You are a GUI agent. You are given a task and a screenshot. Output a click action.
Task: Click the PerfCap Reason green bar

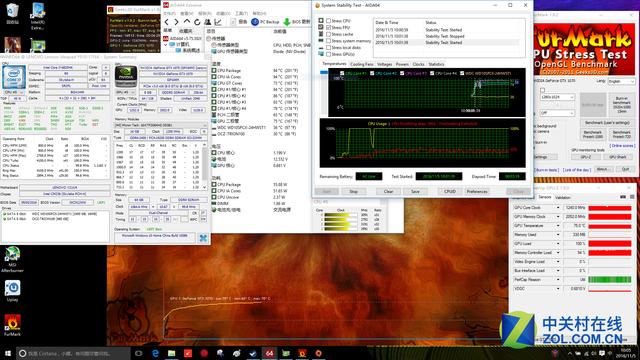[x=610, y=280]
